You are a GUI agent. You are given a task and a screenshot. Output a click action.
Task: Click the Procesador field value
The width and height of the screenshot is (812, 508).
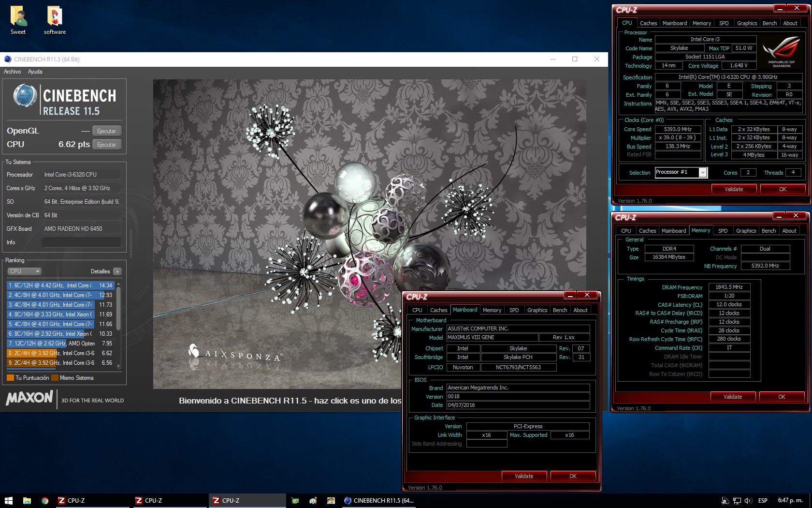click(x=82, y=175)
